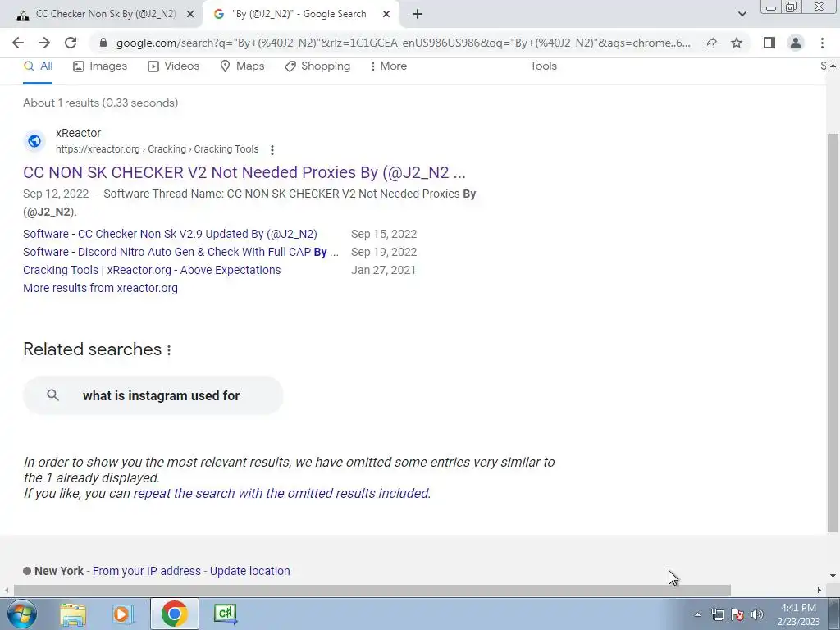Click the scroll-right arrow of horizontal scrollbar
Viewport: 840px width, 630px height.
coord(819,590)
